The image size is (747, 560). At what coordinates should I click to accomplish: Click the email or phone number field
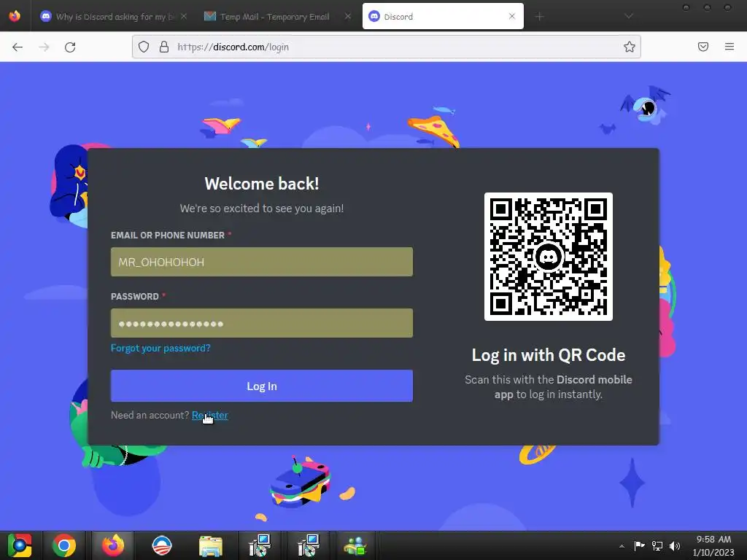(x=262, y=262)
